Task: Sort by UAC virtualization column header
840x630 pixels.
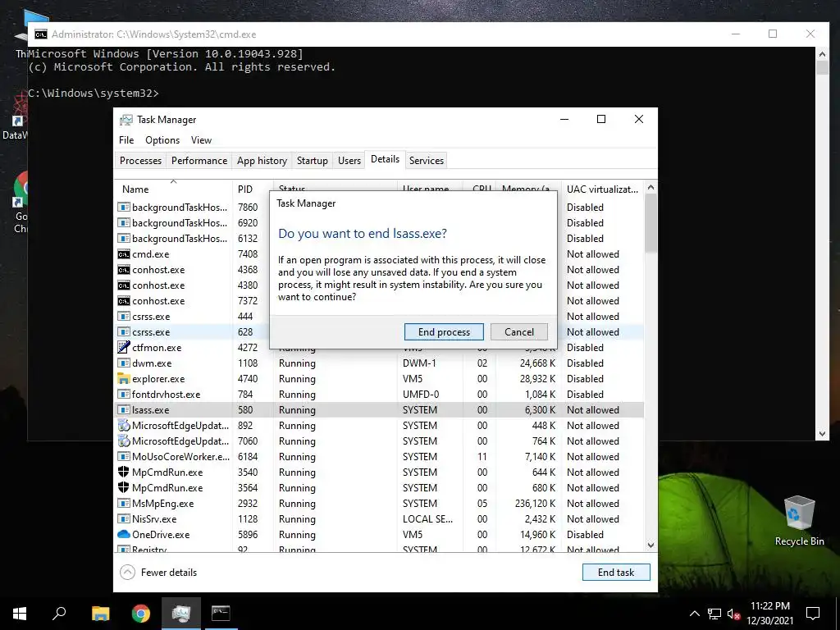Action: coord(602,189)
